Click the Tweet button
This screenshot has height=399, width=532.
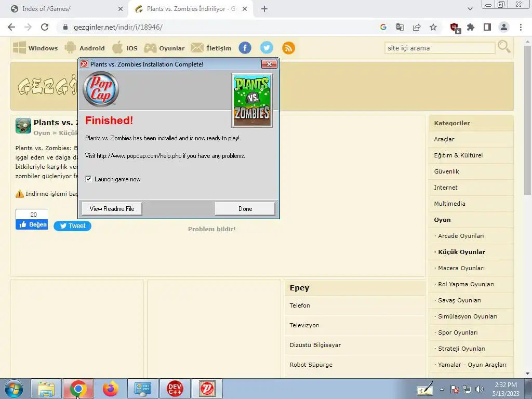click(72, 225)
